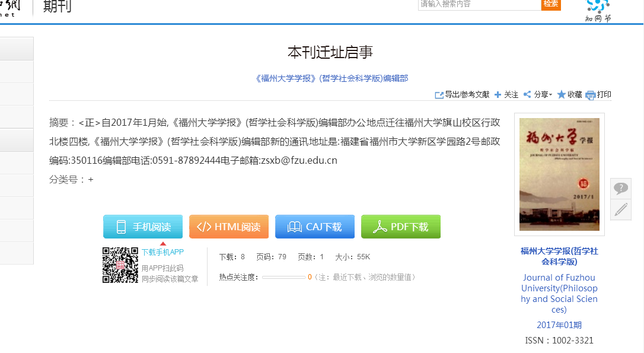The width and height of the screenshot is (644, 353).
Task: Open the help question-mark bubble on right edge
Action: tap(620, 189)
